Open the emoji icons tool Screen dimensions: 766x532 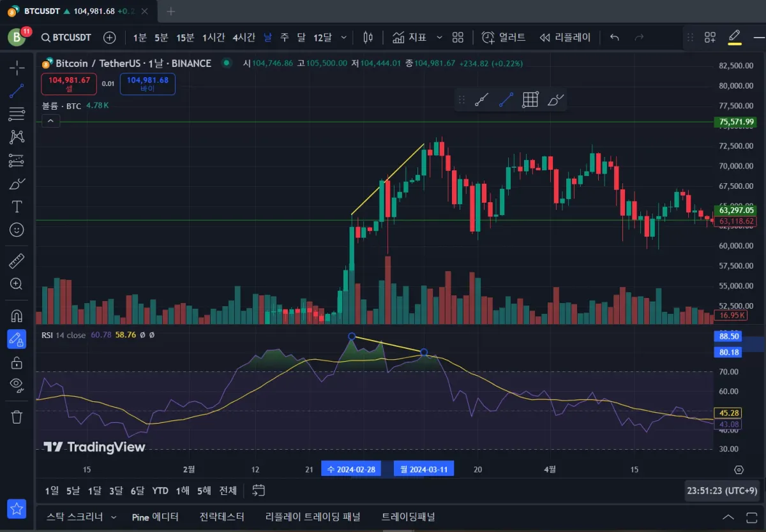[x=17, y=229]
